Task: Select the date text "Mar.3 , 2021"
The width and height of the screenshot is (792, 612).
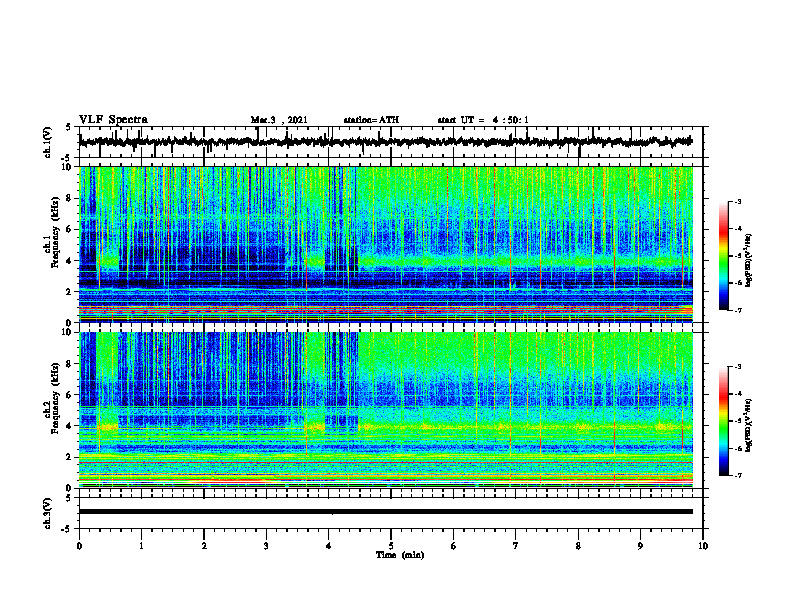Action: tap(279, 120)
